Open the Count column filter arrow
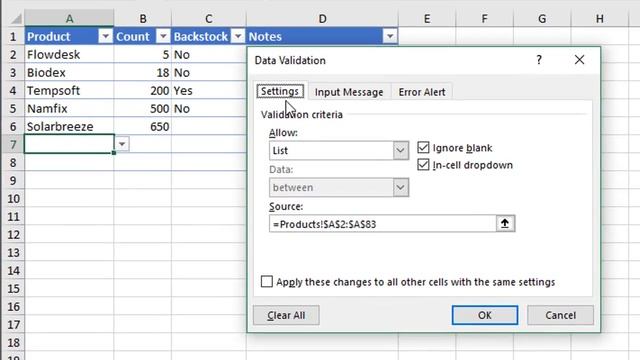The height and width of the screenshot is (360, 640). 163,36
